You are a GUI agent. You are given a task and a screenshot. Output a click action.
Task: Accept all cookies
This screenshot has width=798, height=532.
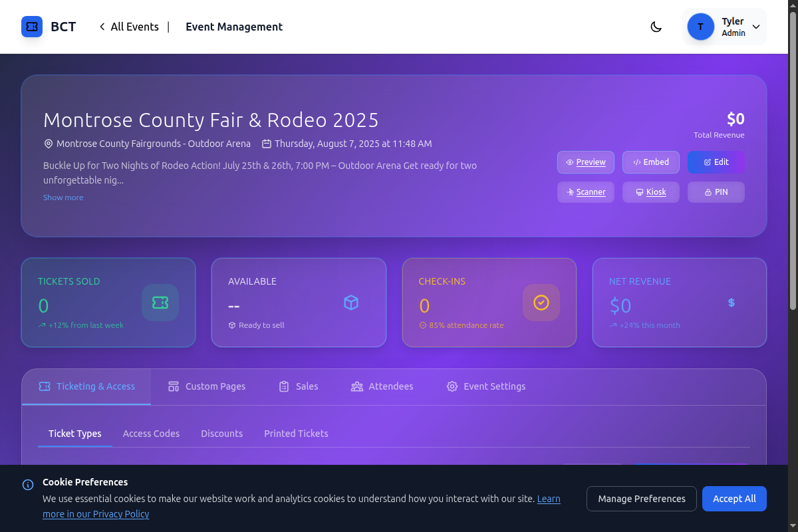734,499
